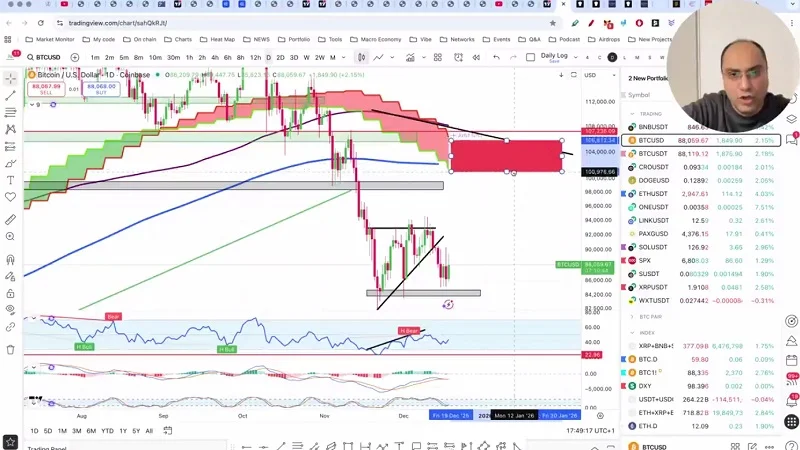The width and height of the screenshot is (800, 450).
Task: Click the undo arrow in toolbar
Action: tap(496, 57)
